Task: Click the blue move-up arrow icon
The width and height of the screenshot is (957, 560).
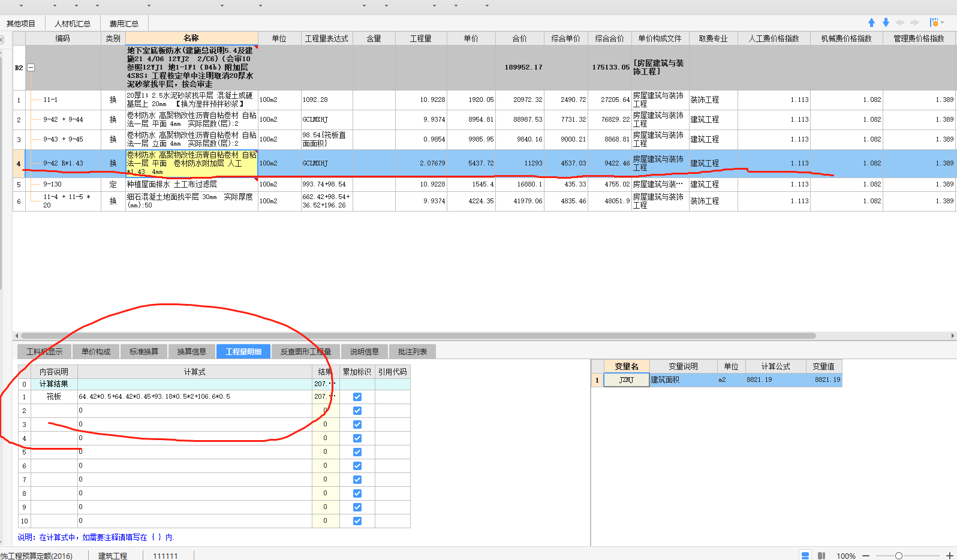Action: click(x=871, y=22)
